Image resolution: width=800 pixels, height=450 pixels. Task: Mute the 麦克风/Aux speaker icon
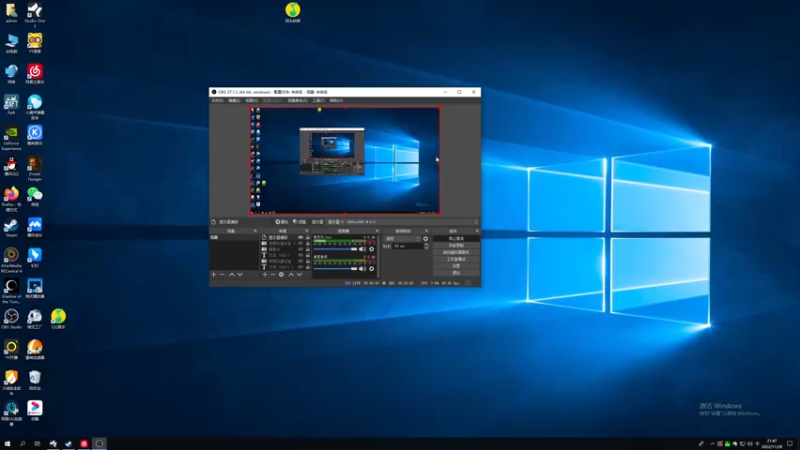click(362, 249)
